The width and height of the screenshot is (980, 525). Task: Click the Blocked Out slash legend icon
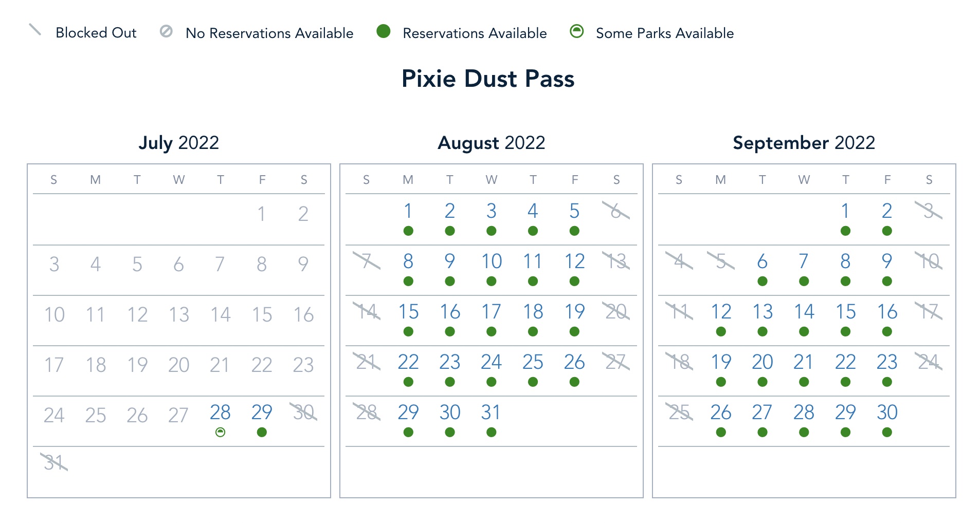click(35, 30)
